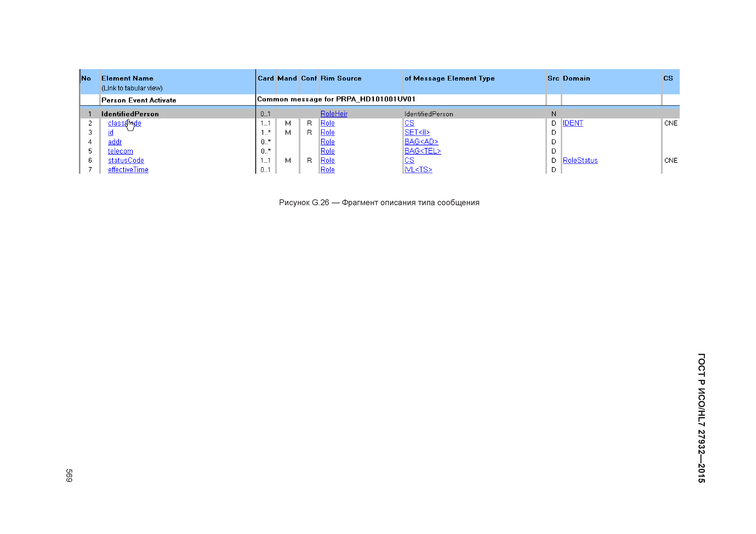Screen dimensions: 756x534
Task: Click 'of Message Element Type' header
Action: [x=450, y=78]
